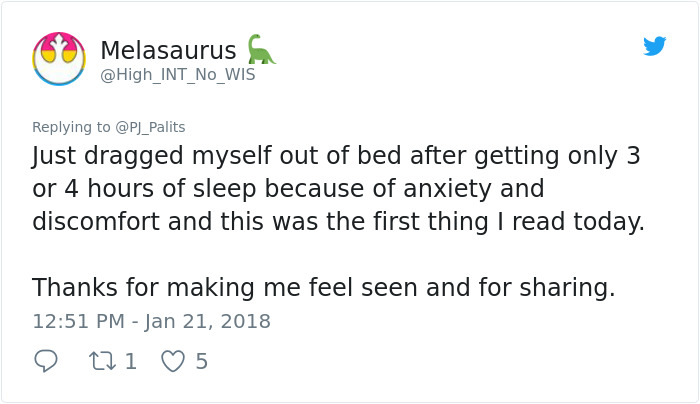Open the @PJ_Palits mention link

click(x=150, y=127)
